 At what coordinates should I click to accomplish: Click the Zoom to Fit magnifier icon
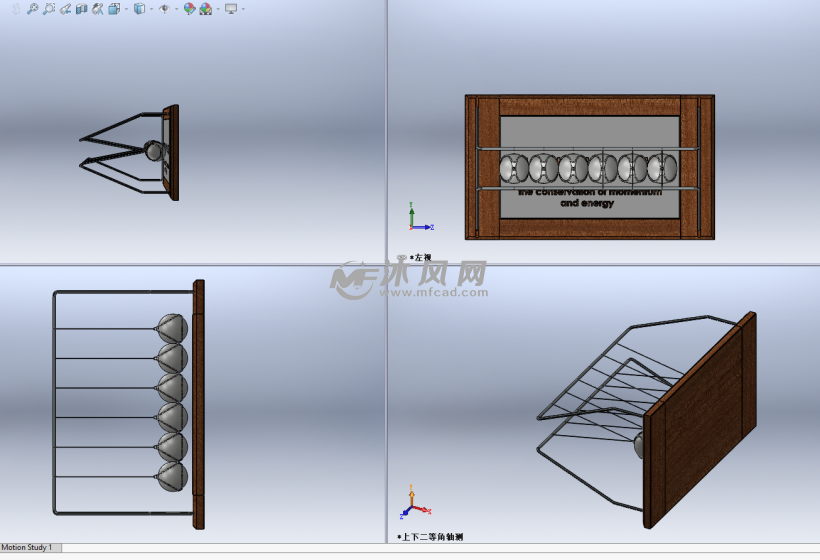pos(32,9)
